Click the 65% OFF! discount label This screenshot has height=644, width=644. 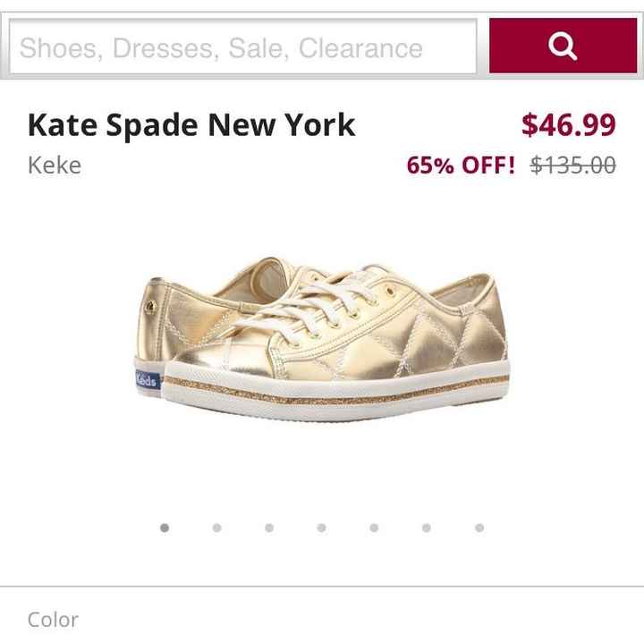tap(461, 165)
